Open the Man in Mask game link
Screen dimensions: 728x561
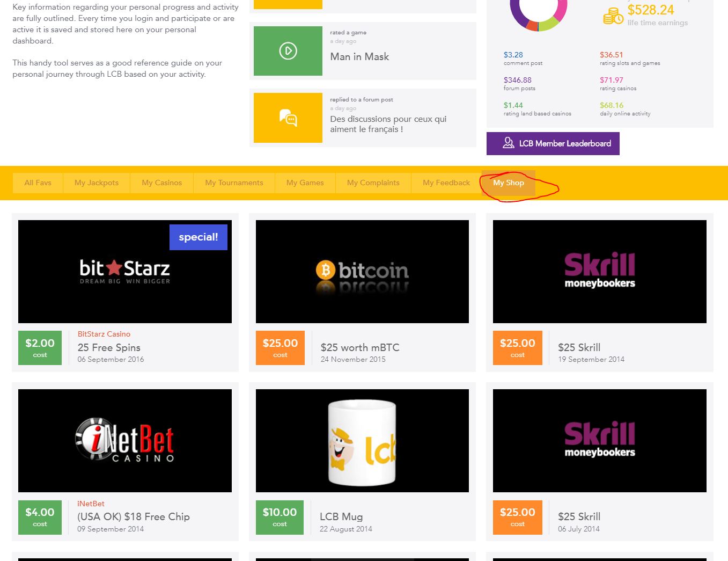(359, 56)
